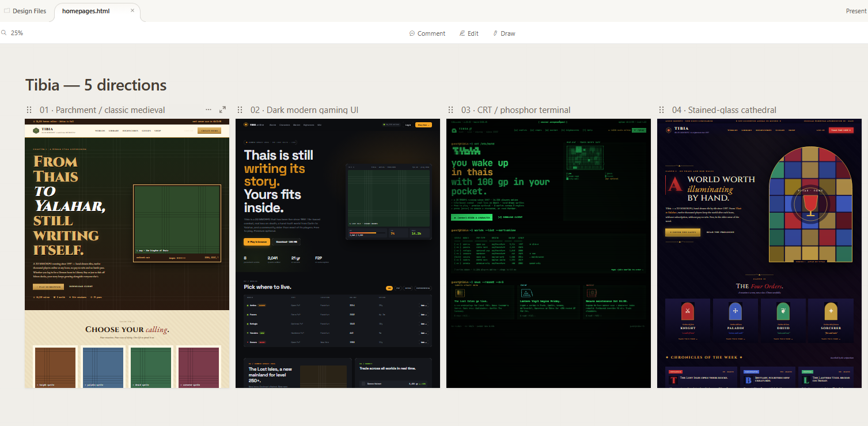Screen dimensions: 868x426
Task: Click Shop in the Parchment design navigation
Action: (158, 131)
